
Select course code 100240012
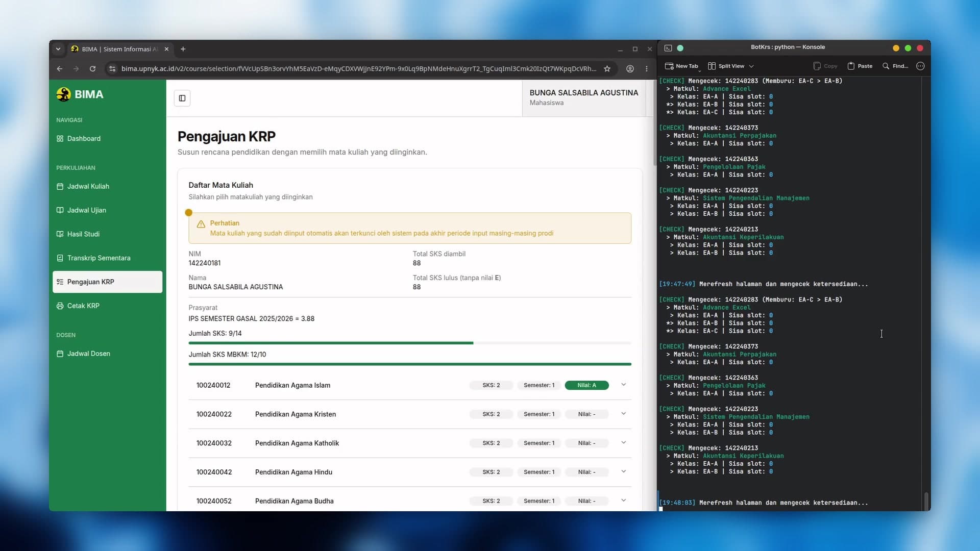[x=213, y=385]
